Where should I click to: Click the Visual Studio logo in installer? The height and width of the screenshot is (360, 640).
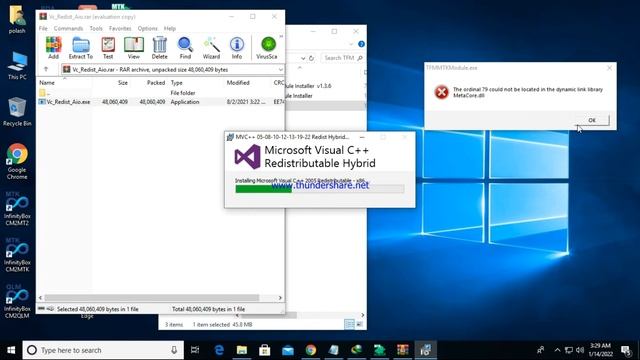tap(247, 157)
